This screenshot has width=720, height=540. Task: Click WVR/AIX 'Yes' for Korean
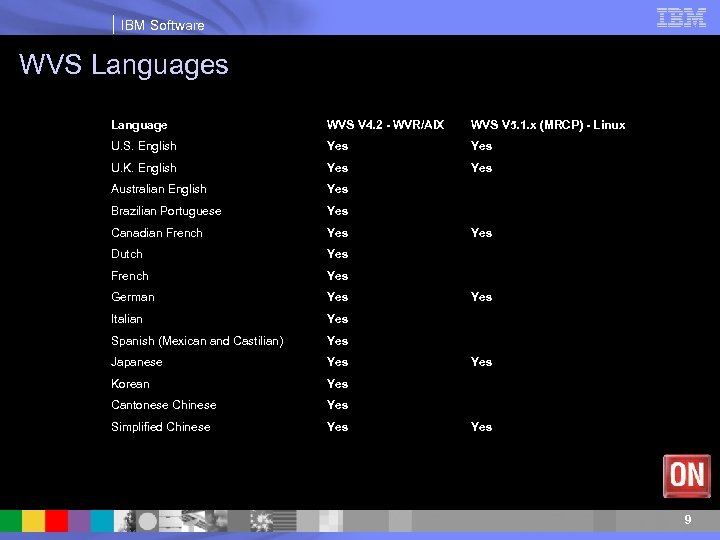pos(338,384)
